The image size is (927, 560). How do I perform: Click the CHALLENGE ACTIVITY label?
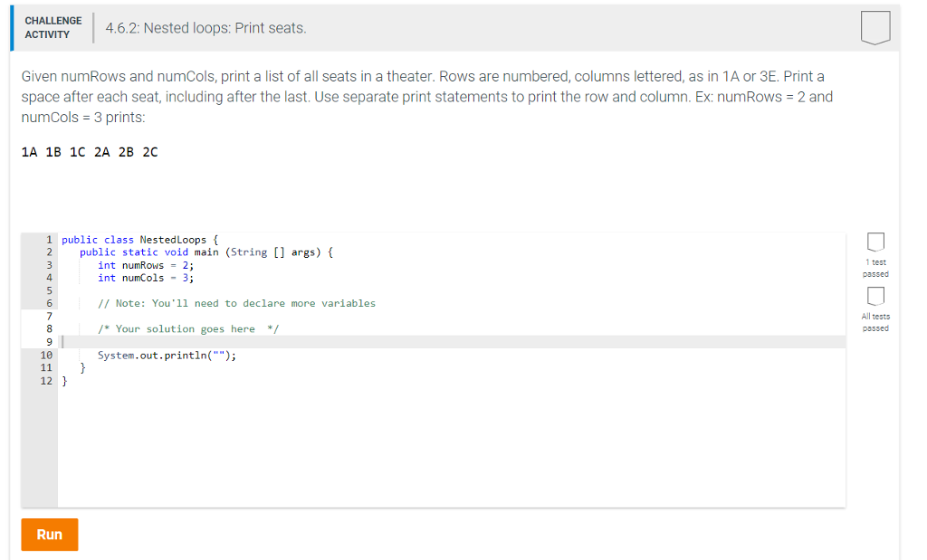coord(53,26)
